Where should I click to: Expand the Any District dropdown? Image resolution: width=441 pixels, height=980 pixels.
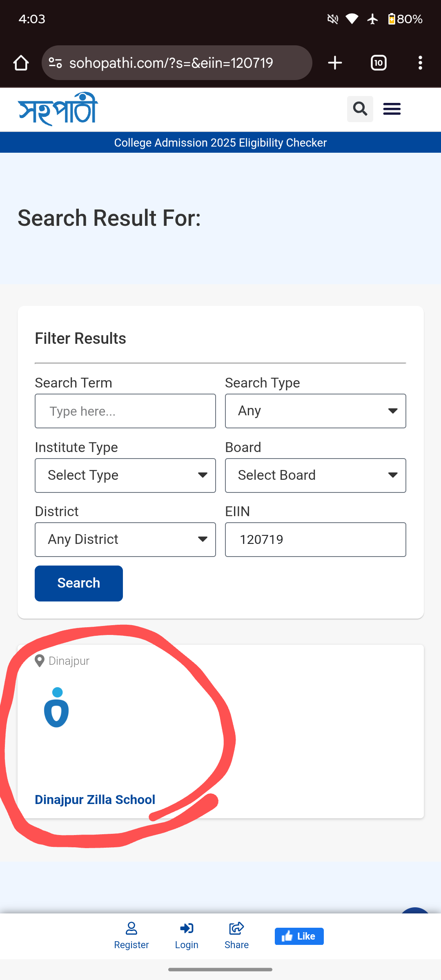point(125,539)
